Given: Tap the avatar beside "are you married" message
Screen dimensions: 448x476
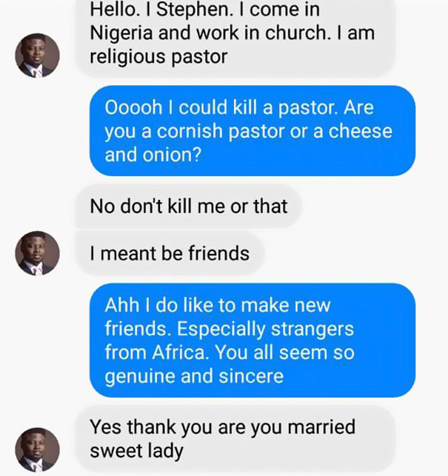Looking at the screenshot, I should pyautogui.click(x=37, y=449).
